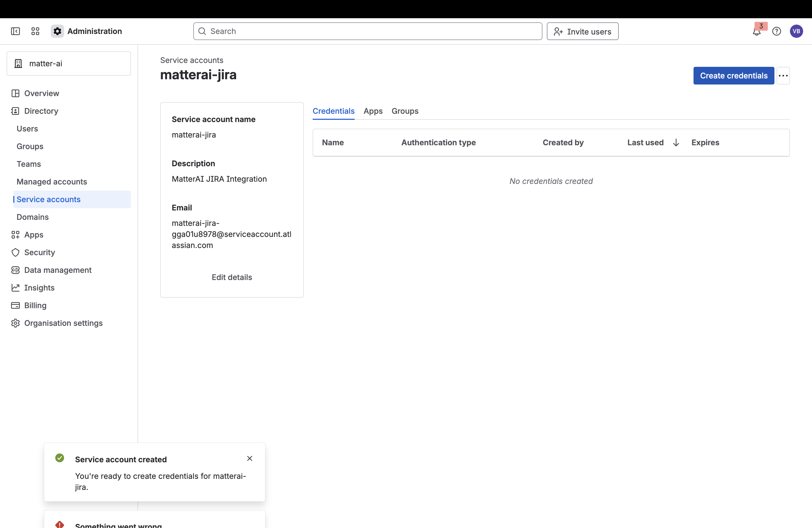Switch to the Groups tab
The height and width of the screenshot is (528, 812).
pos(405,111)
